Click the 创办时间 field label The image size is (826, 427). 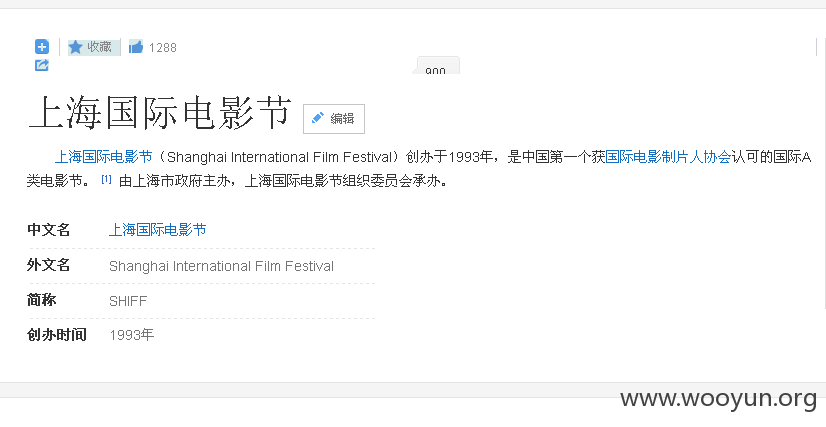pos(57,335)
